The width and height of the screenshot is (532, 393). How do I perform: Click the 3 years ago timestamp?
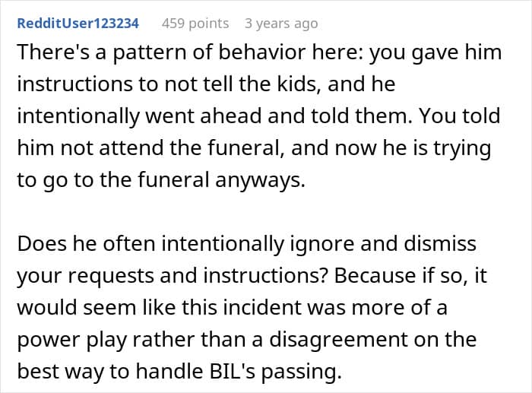281,24
